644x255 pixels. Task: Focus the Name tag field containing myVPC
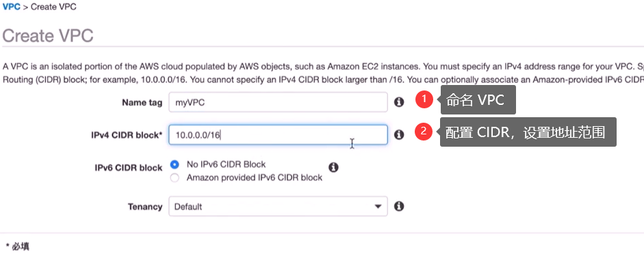278,102
